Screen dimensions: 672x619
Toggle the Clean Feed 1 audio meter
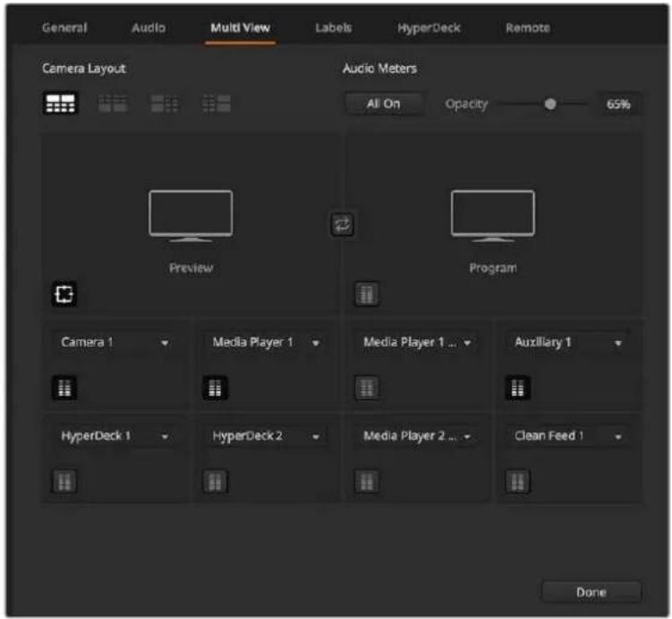click(x=517, y=481)
